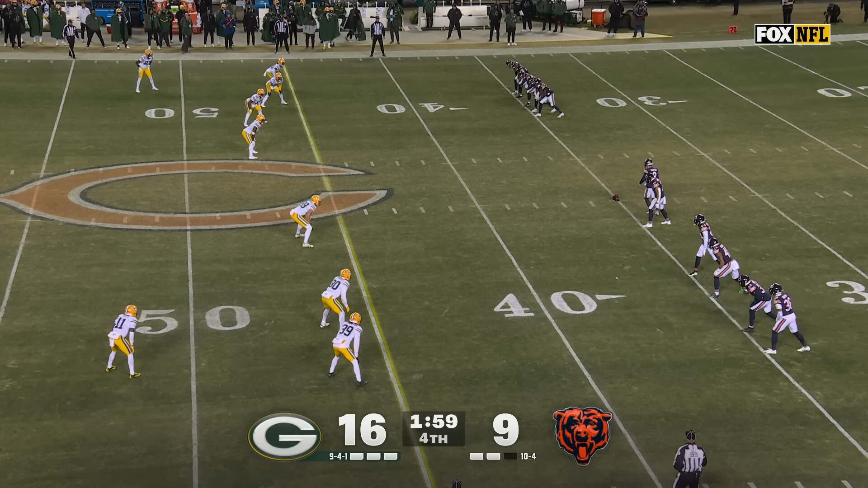
Task: Click the Bears 10-4 record text
Action: 528,456
